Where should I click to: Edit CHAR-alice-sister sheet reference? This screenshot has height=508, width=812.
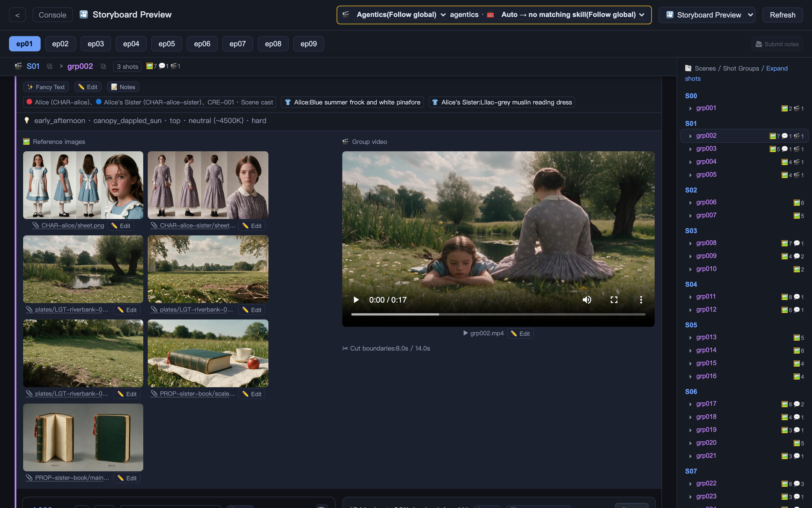(252, 226)
